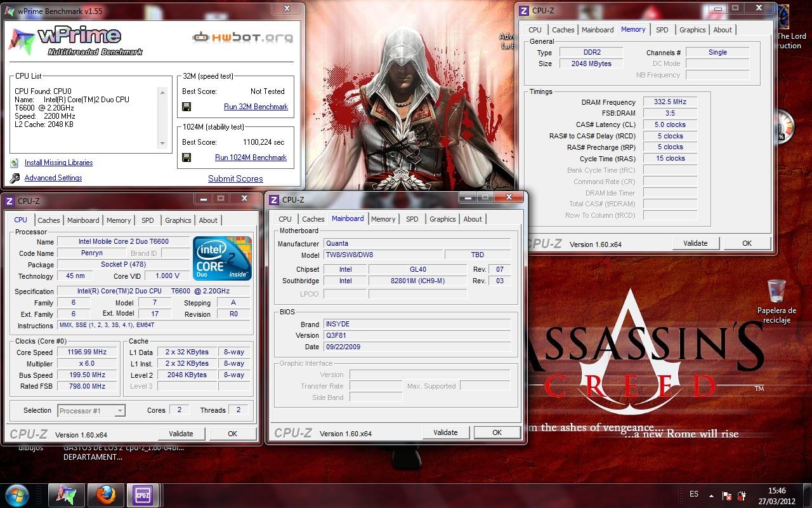Go to Caches tab in Memory window
The image size is (812, 508).
563,30
